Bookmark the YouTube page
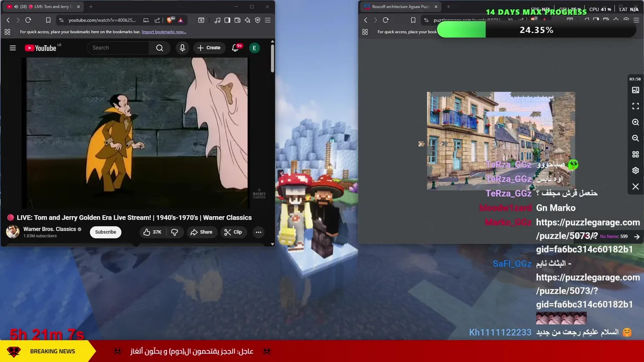The height and width of the screenshot is (362, 644). [x=48, y=20]
